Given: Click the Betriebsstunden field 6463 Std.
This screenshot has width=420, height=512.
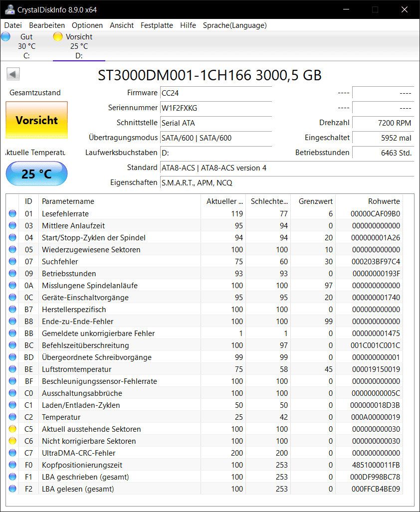Looking at the screenshot, I should (x=383, y=153).
